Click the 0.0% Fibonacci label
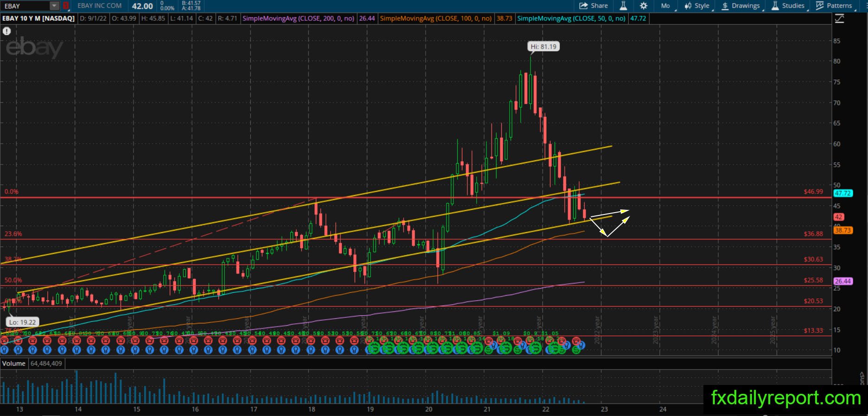Image resolution: width=868 pixels, height=416 pixels. [11, 191]
